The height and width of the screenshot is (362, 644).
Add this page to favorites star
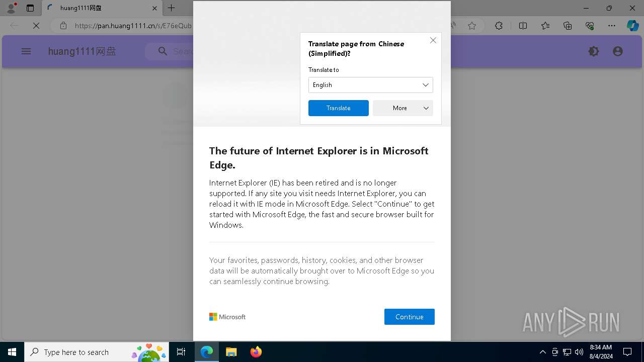coord(472,26)
